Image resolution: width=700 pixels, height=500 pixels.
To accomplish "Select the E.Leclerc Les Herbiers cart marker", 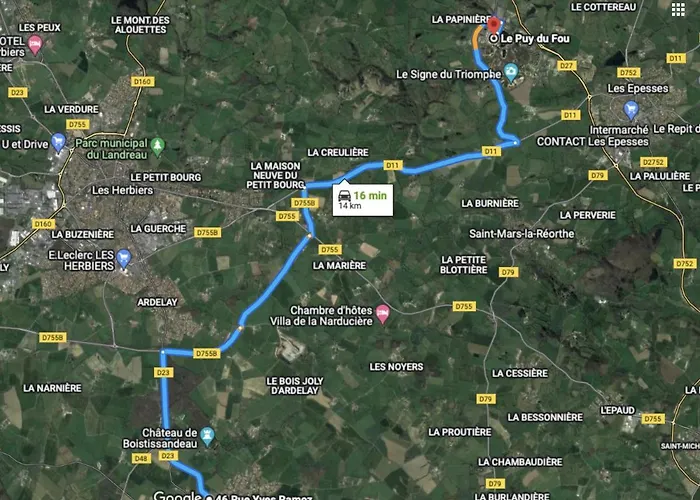I will [x=123, y=258].
